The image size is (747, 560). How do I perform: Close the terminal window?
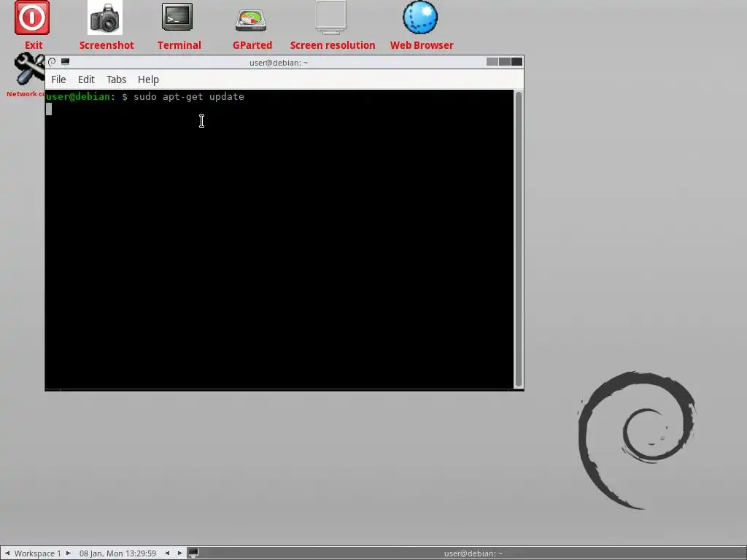pyautogui.click(x=517, y=62)
